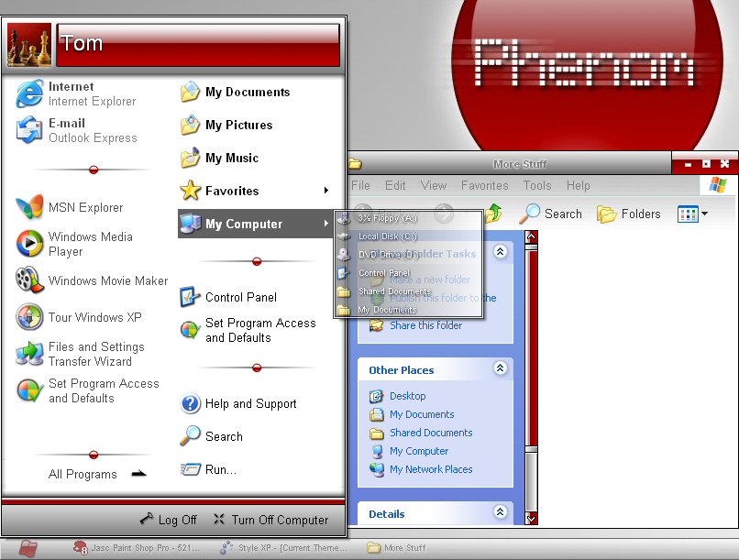The image size is (739, 560).
Task: Start Windows Media Player
Action: 75,244
